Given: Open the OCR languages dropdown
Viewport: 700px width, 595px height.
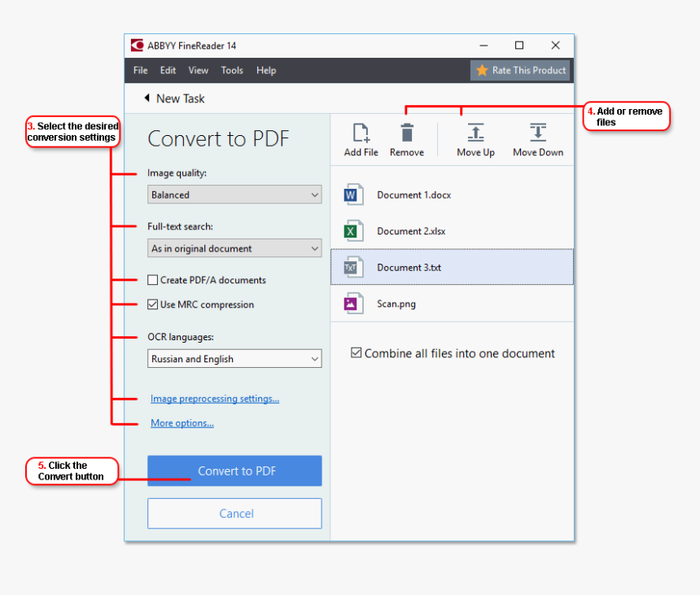Looking at the screenshot, I should tap(234, 358).
